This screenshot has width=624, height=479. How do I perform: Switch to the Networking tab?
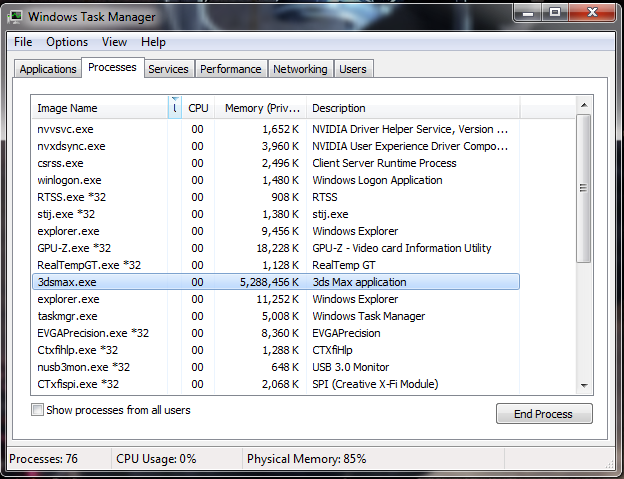pos(300,69)
